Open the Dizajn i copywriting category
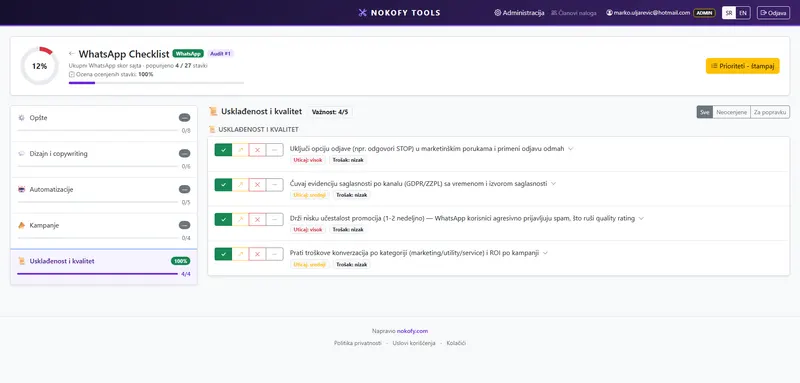800x383 pixels. 104,159
